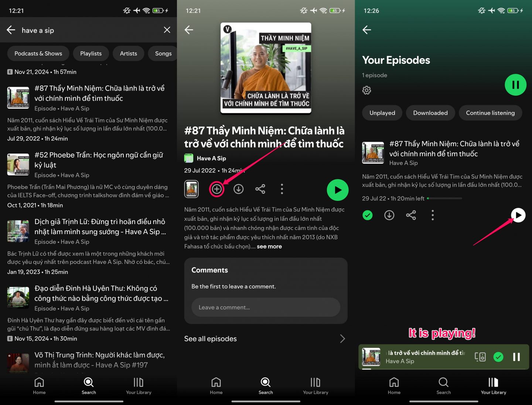Tap Trịnh Lữ episode cover thumbnail
The width and height of the screenshot is (532, 405).
coord(18,231)
